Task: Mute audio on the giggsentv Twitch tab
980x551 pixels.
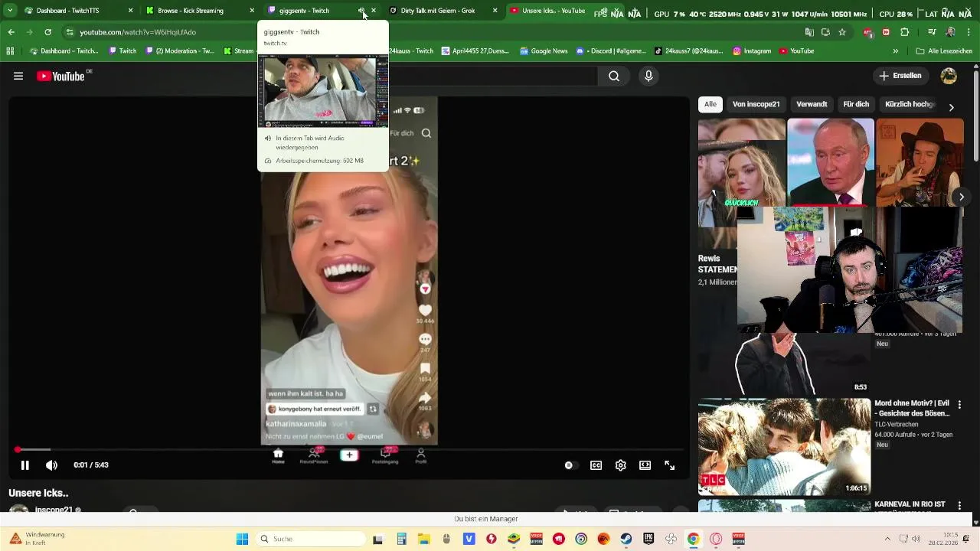Action: pyautogui.click(x=361, y=11)
